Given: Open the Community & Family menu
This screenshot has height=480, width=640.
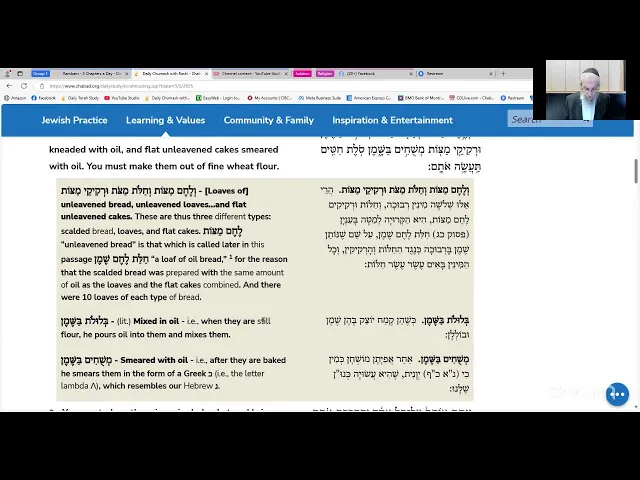Looking at the screenshot, I should pos(269,120).
